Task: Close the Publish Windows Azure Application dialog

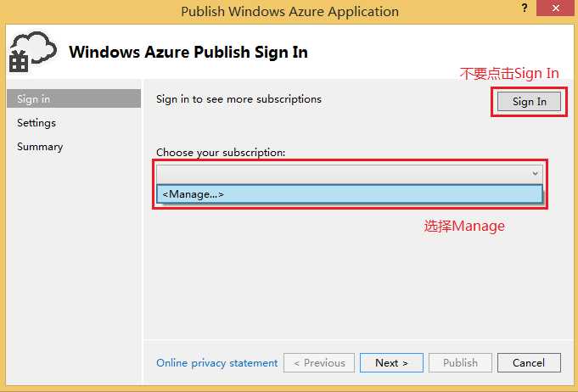Action: click(556, 8)
